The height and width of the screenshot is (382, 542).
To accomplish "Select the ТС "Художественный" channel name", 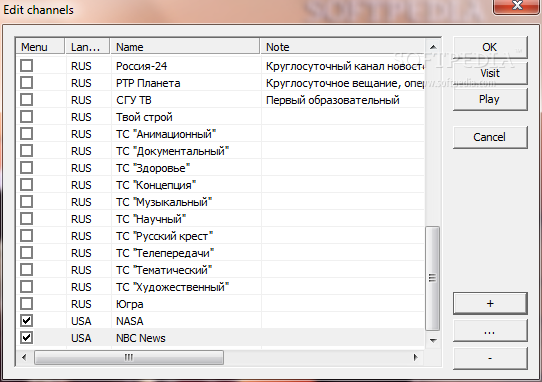I will tap(172, 287).
